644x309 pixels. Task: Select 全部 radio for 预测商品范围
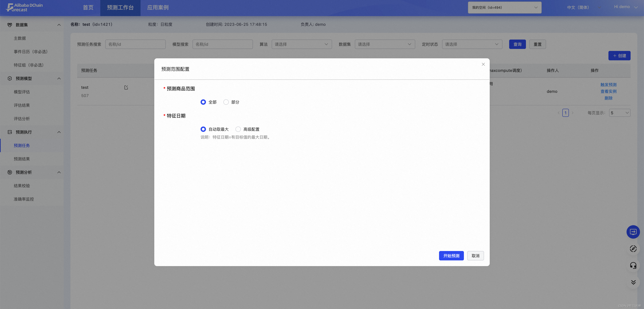(203, 102)
